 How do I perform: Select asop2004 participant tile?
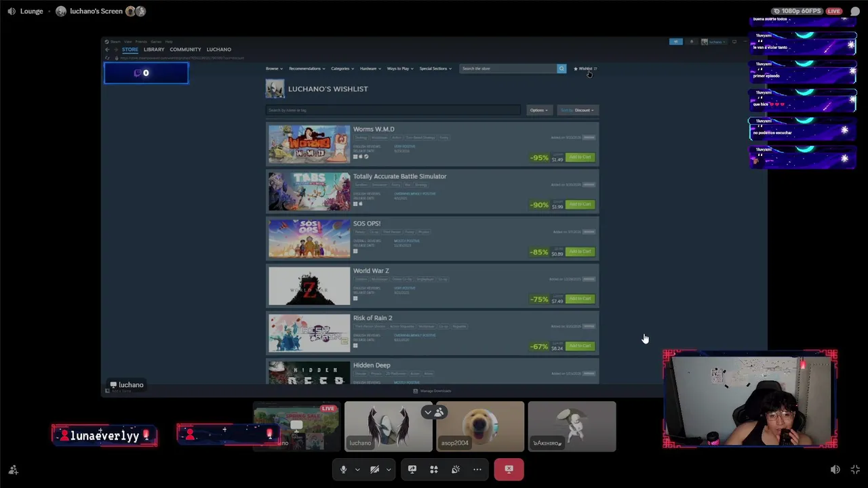point(480,426)
